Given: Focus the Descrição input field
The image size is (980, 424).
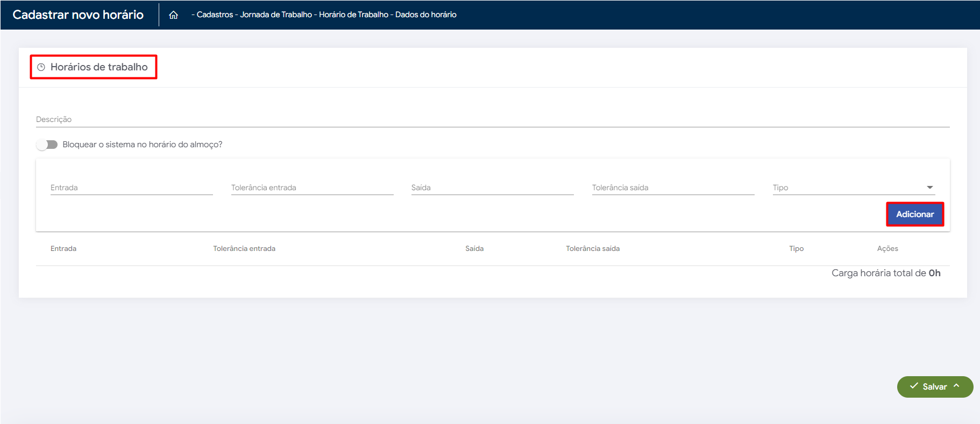Looking at the screenshot, I should (x=493, y=119).
